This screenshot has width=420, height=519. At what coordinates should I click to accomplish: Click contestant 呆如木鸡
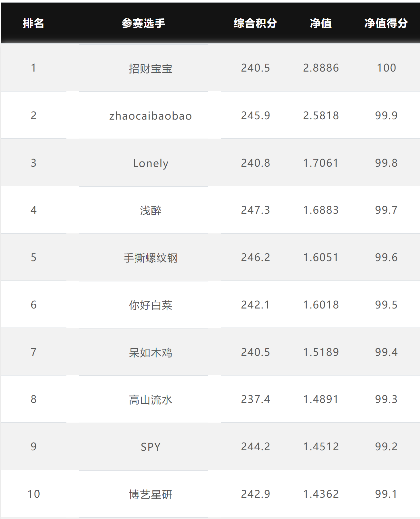pos(151,352)
